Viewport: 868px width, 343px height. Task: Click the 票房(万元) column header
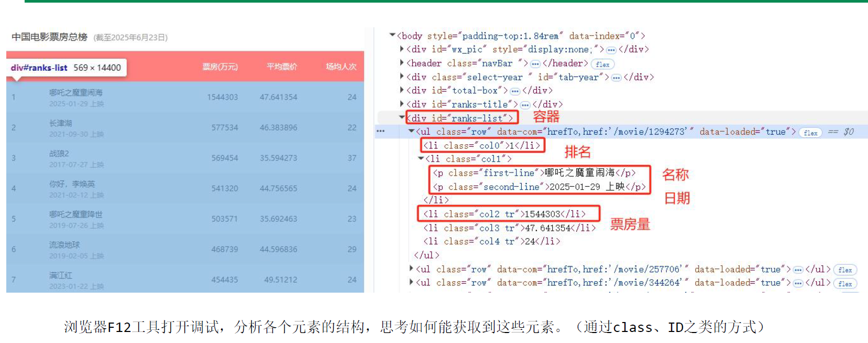[220, 67]
